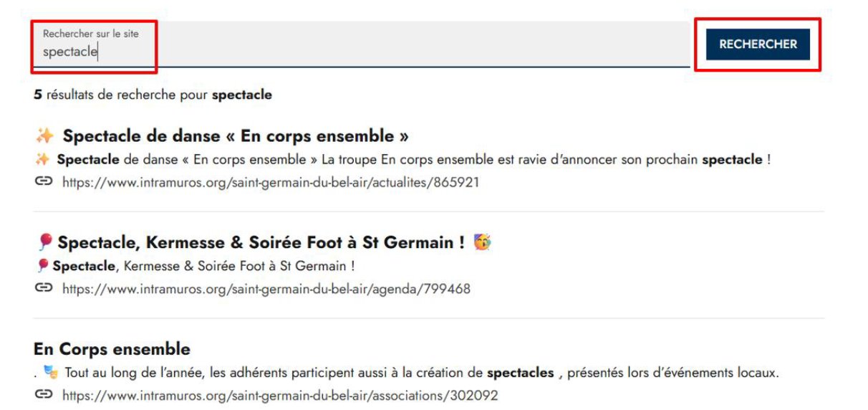Open the agenda/799468 URL link

(266, 290)
